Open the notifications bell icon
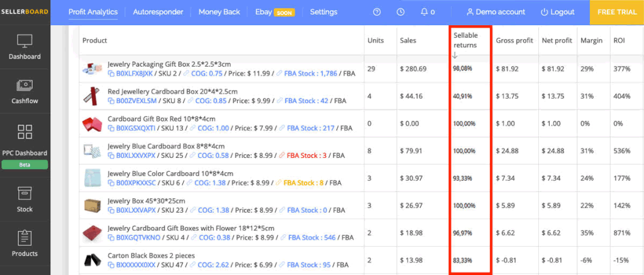 pos(425,12)
